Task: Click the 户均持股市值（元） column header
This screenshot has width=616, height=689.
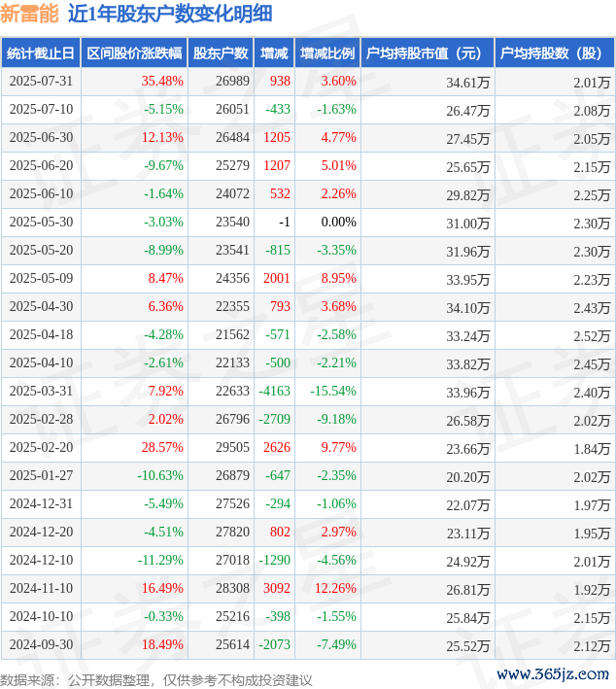Action: point(428,53)
